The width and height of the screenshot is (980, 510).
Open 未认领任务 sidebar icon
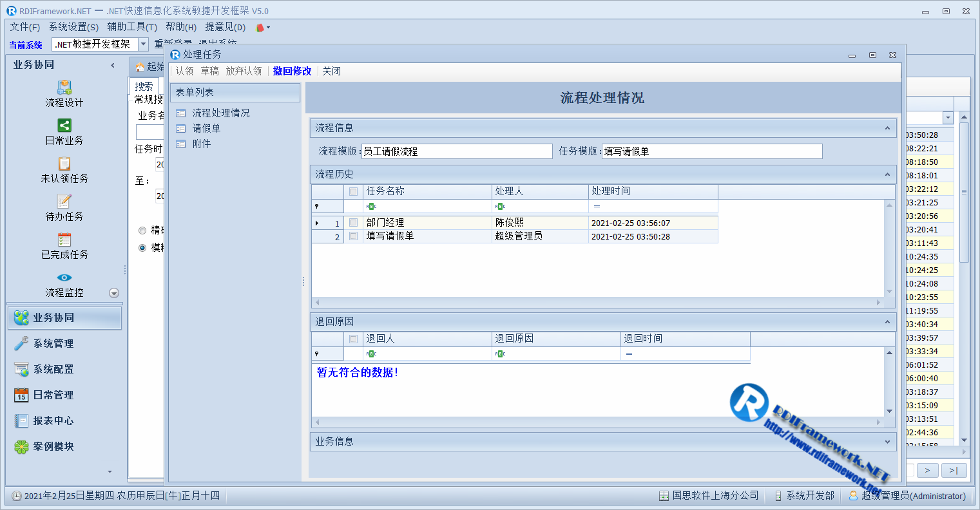(x=64, y=170)
